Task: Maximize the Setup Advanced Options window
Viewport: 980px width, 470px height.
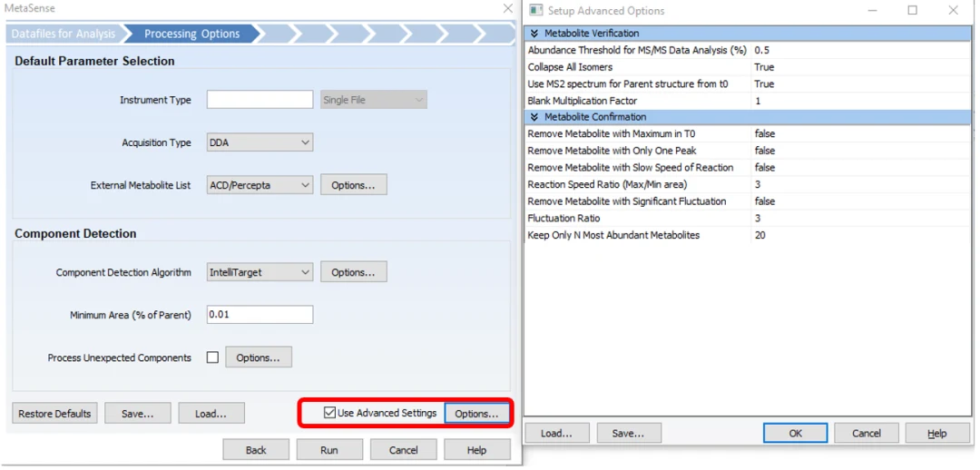Action: click(913, 10)
